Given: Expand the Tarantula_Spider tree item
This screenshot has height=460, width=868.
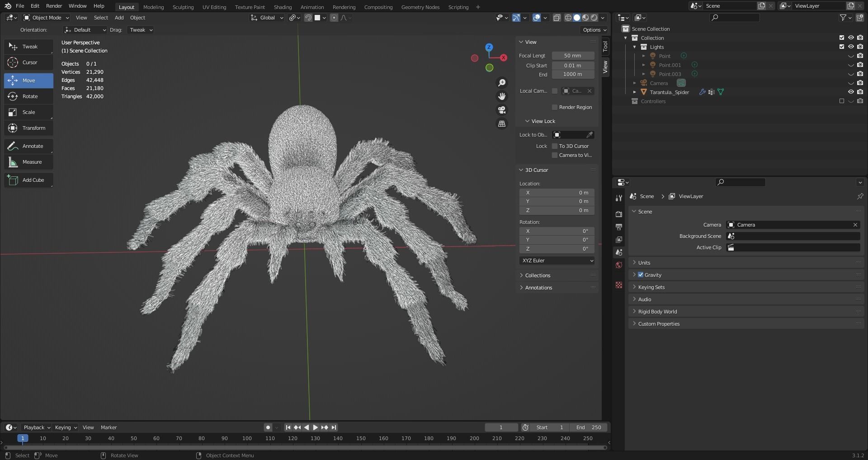Looking at the screenshot, I should (x=635, y=92).
